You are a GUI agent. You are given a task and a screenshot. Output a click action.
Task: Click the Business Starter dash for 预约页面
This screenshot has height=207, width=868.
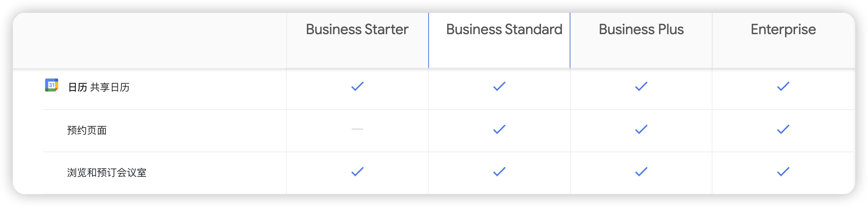(x=357, y=129)
